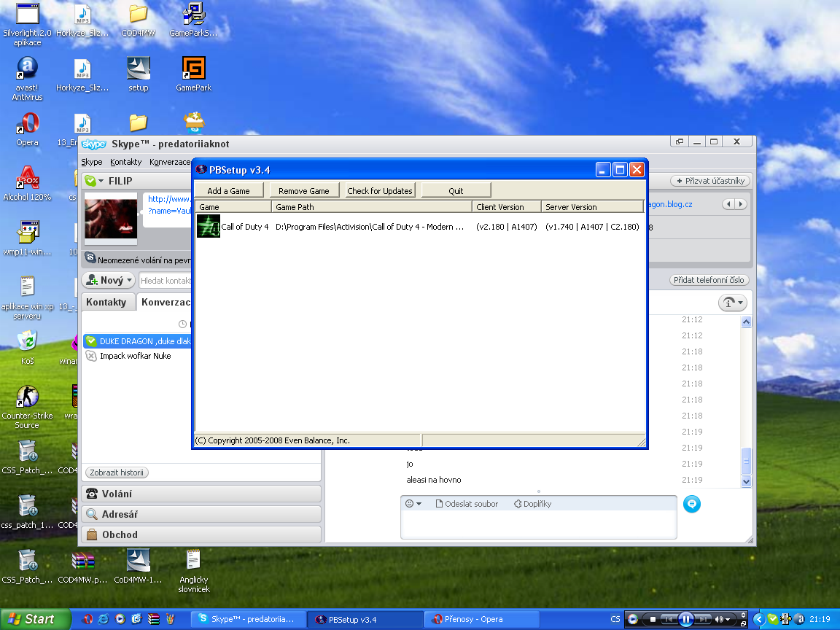Click Check for Updates in PBSetup
This screenshot has height=630, width=840.
380,191
